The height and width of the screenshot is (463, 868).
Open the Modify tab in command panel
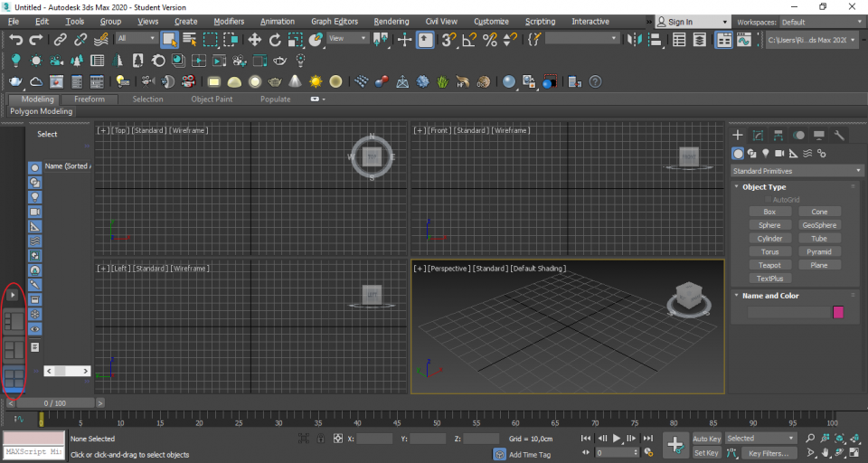pyautogui.click(x=758, y=135)
